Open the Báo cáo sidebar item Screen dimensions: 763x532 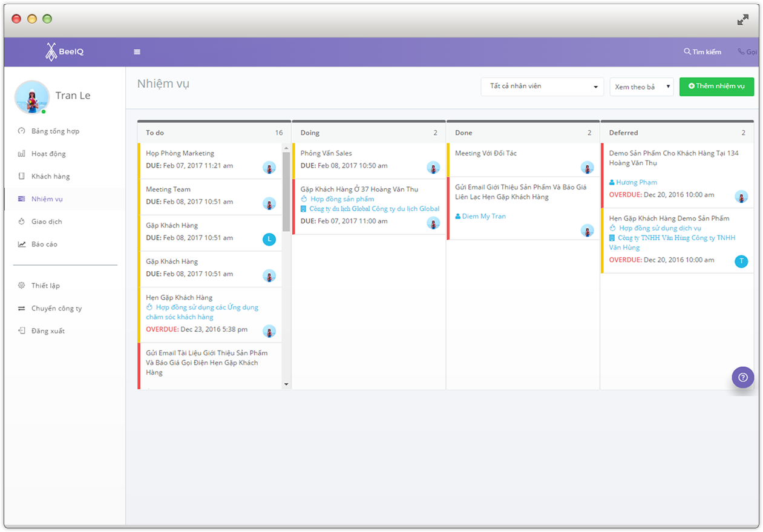[x=44, y=245]
